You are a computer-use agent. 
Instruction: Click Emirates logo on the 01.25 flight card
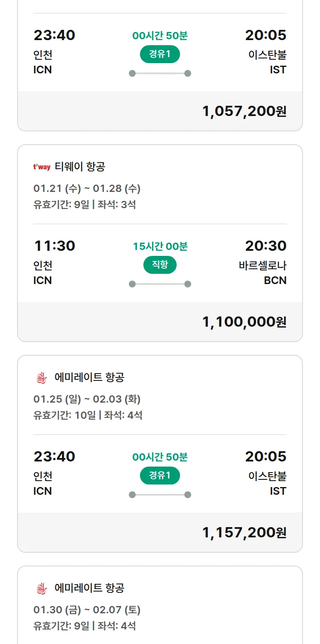click(41, 377)
